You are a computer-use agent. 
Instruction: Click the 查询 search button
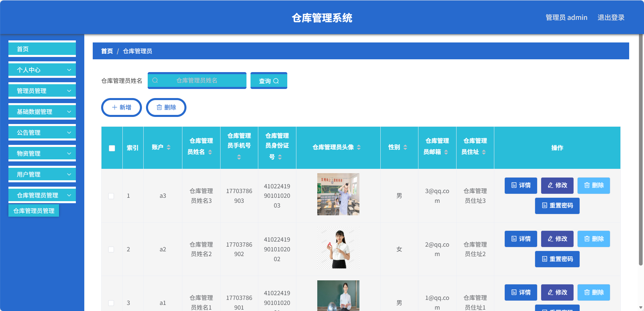(269, 81)
